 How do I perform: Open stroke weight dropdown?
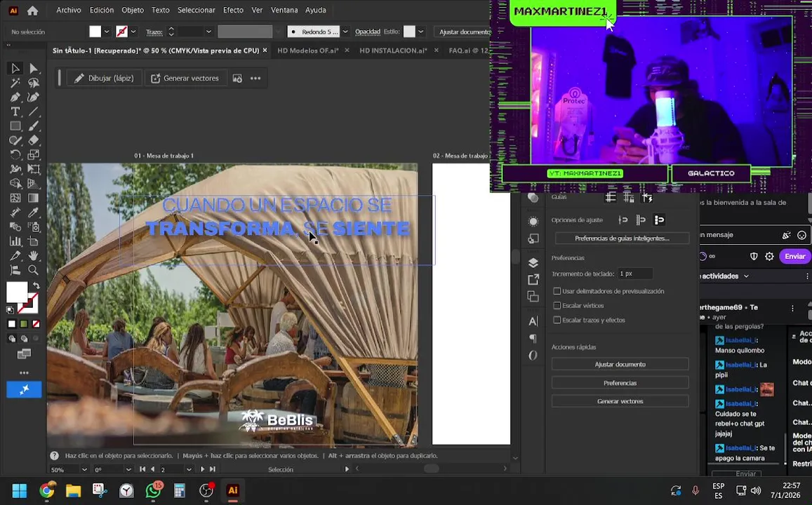pos(208,32)
